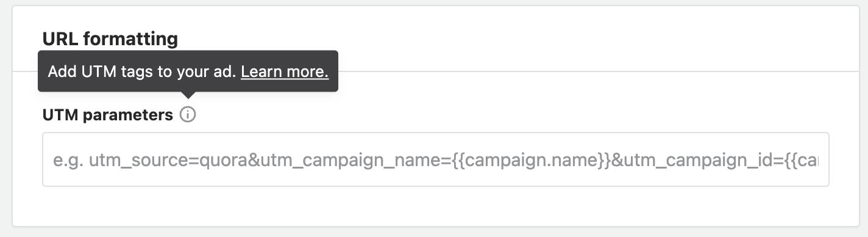Image resolution: width=868 pixels, height=237 pixels.
Task: Click the gray page background outside card
Action: 862,122
